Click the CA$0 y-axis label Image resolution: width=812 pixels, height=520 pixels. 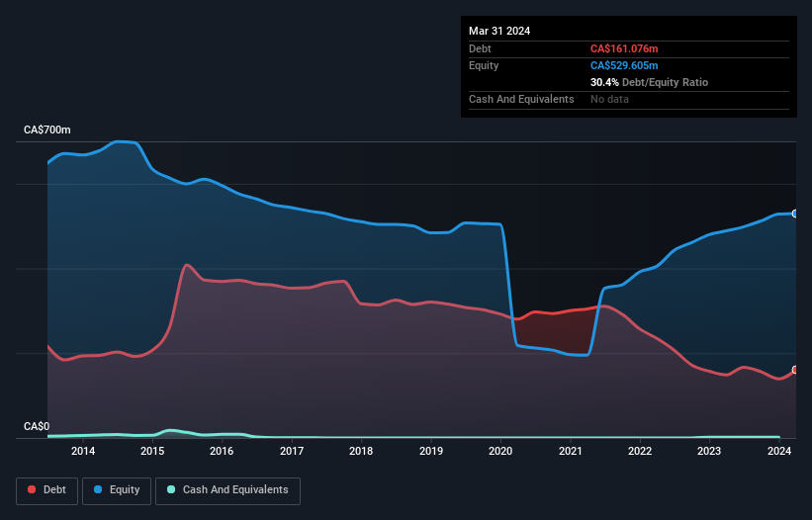click(37, 426)
